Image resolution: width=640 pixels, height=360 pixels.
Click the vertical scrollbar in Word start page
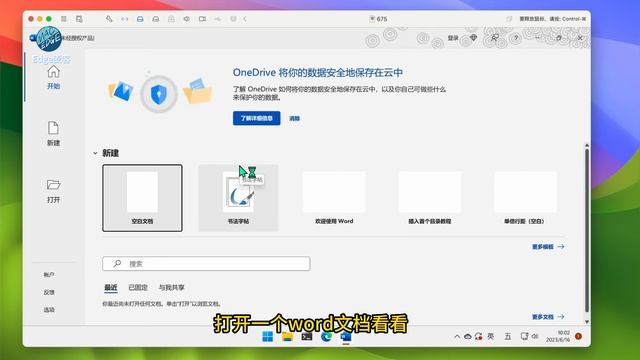tap(587, 230)
